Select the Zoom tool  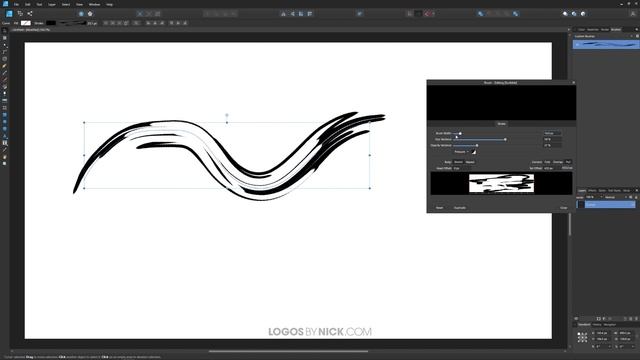click(x=4, y=163)
